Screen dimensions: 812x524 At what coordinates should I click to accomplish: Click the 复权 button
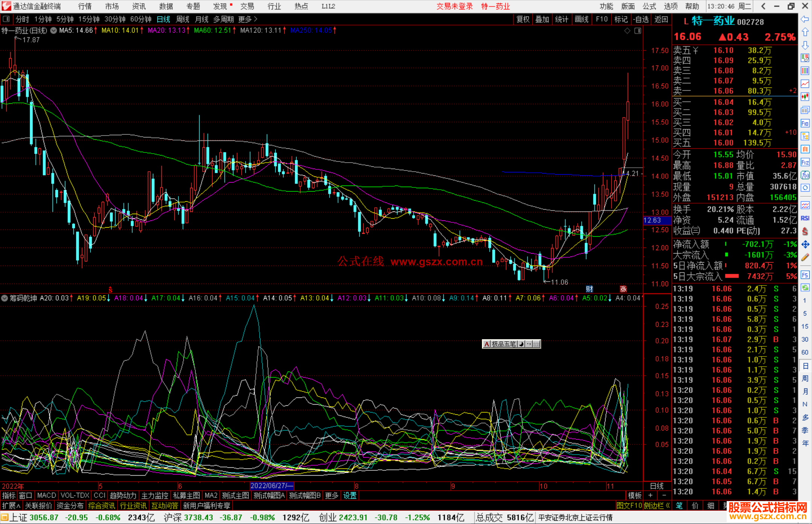[523, 19]
